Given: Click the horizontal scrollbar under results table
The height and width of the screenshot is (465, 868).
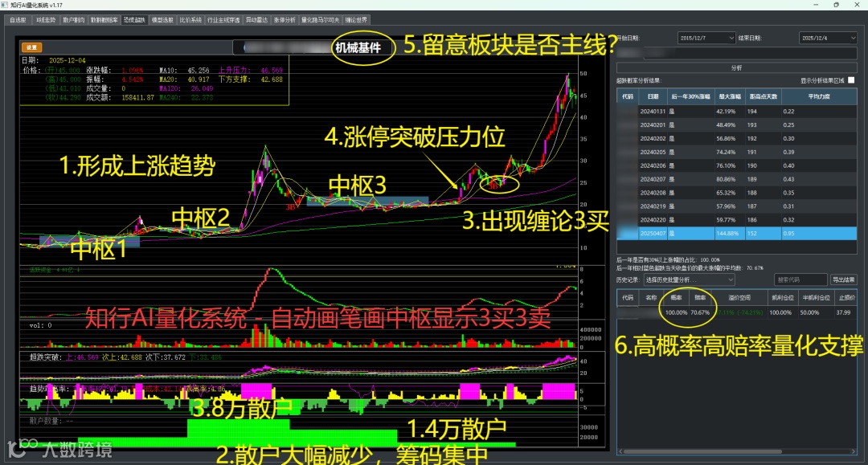Looking at the screenshot, I should pos(703,451).
